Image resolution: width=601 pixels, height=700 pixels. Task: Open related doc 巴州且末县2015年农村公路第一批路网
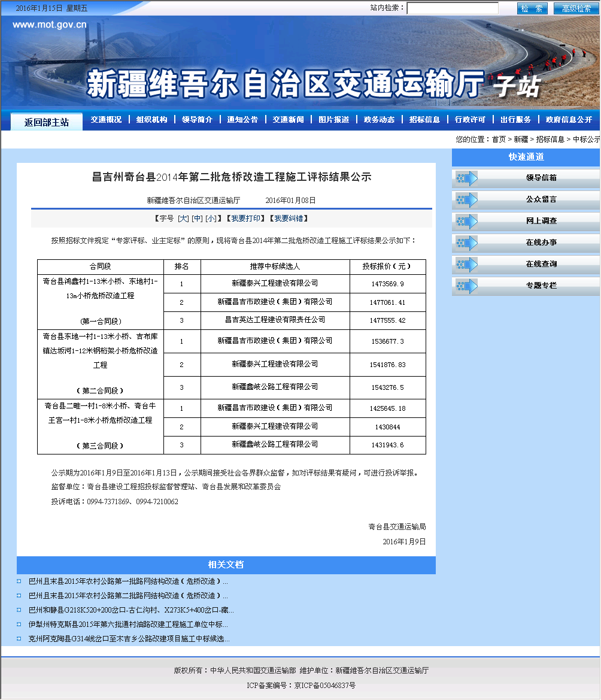(x=128, y=581)
